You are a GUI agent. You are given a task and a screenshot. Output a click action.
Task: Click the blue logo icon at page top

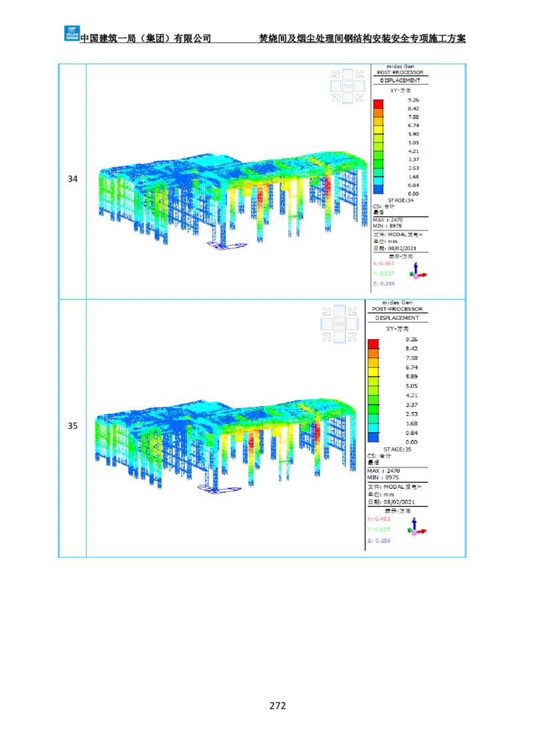[x=71, y=32]
